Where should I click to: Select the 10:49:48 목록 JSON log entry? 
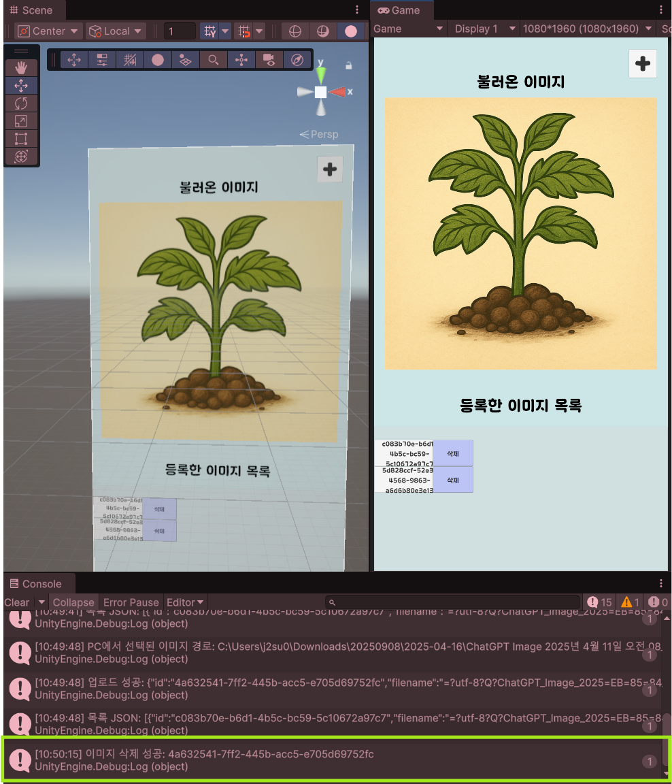tap(332, 723)
